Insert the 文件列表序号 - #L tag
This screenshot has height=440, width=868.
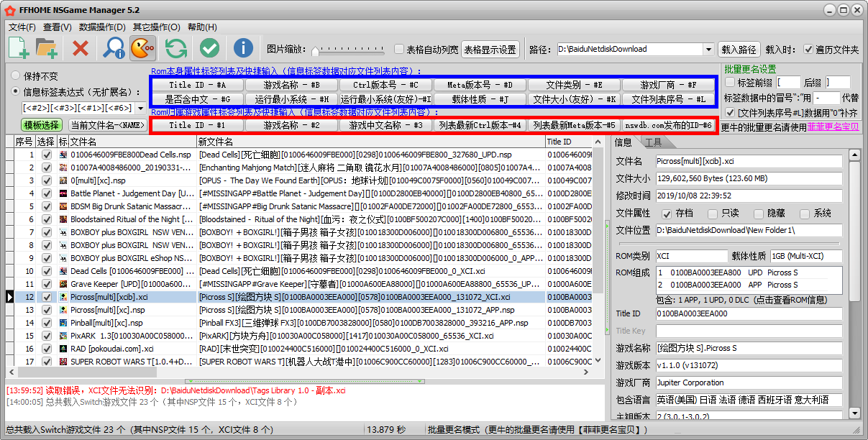click(x=668, y=99)
